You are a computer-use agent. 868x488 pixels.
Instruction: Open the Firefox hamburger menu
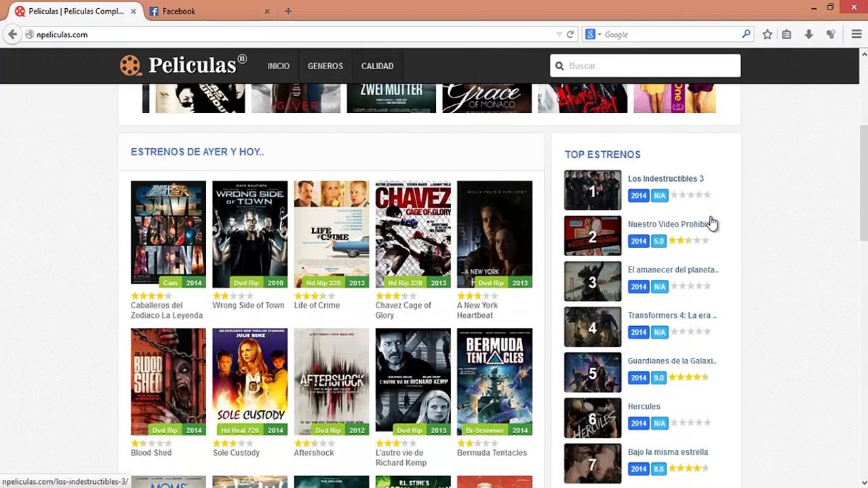click(x=856, y=35)
